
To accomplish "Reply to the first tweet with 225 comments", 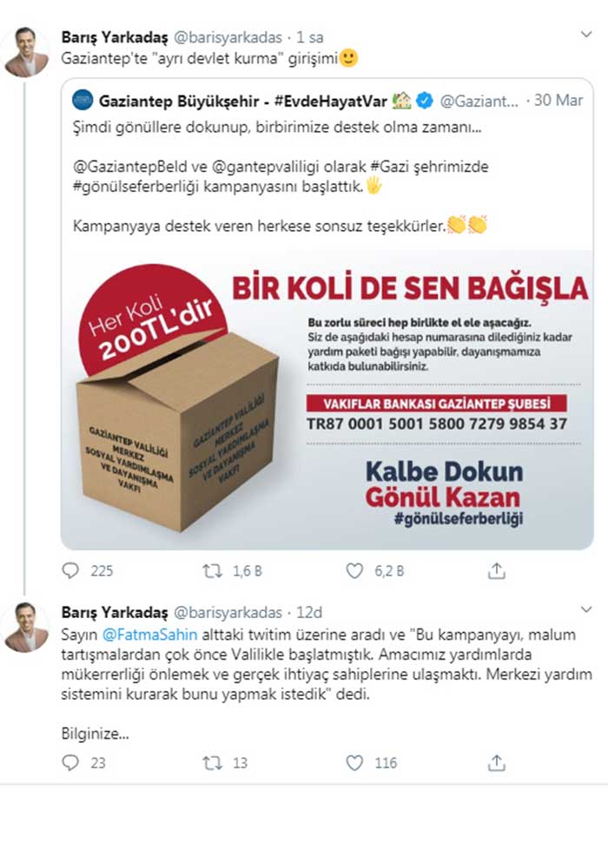I will 70,570.
